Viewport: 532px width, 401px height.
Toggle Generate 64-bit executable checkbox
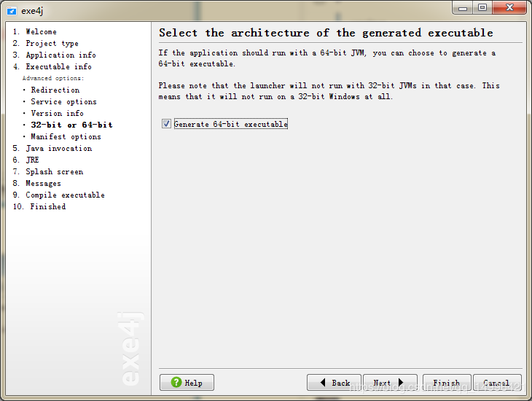click(167, 124)
